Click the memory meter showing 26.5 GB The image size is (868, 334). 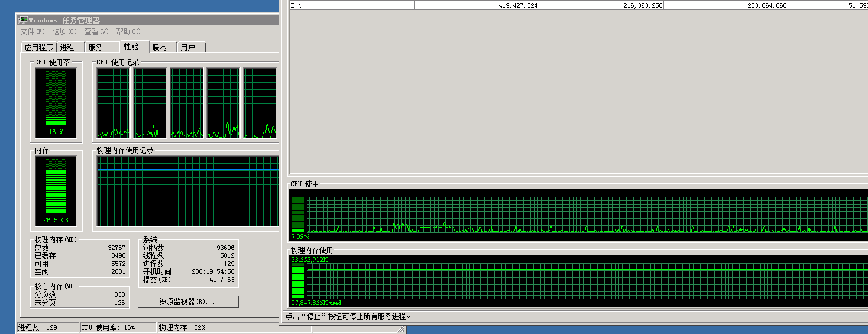(56, 191)
